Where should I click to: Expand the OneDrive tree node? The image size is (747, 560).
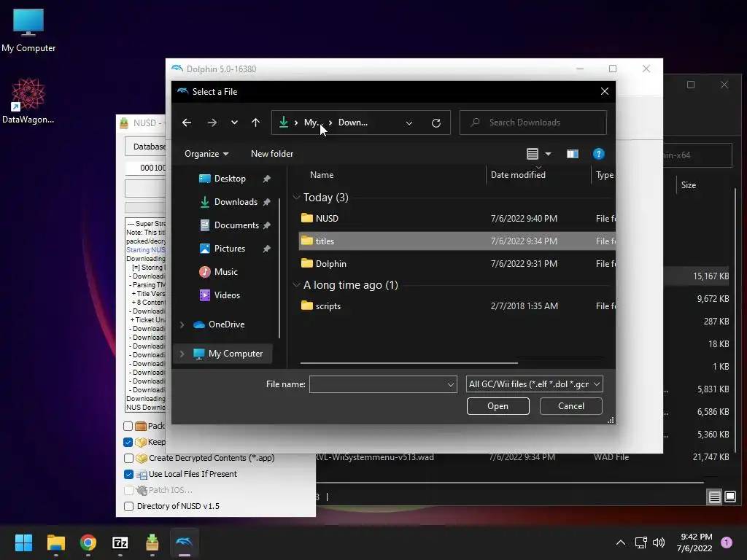point(182,324)
